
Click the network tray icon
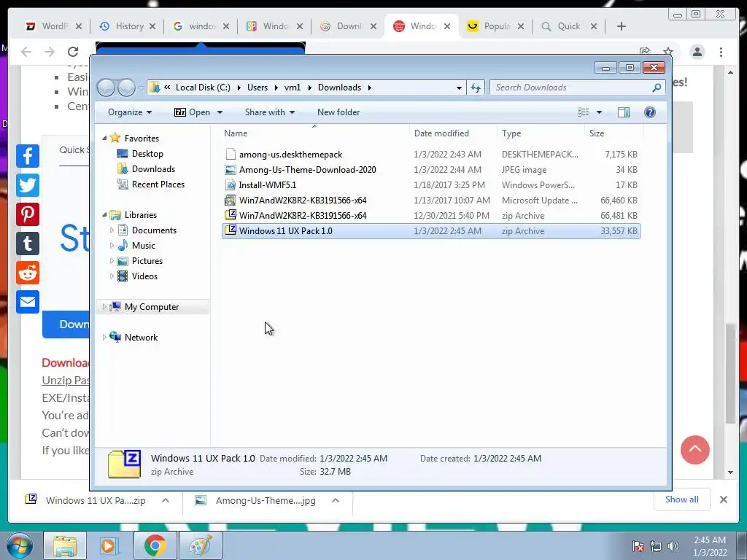tap(656, 547)
